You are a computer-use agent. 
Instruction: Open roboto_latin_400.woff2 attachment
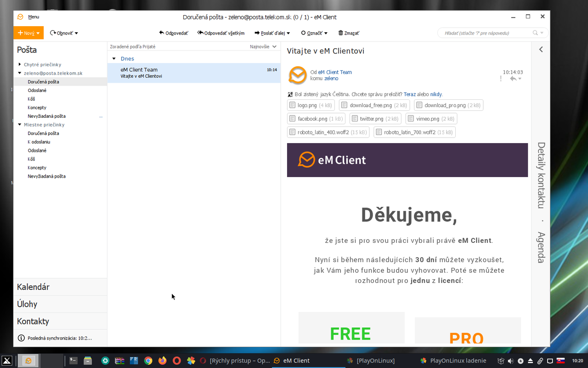click(x=328, y=132)
